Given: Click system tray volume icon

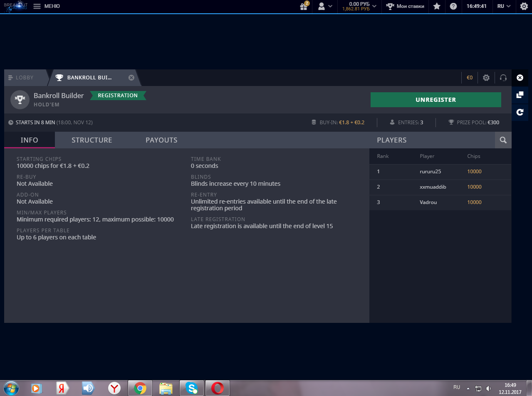Looking at the screenshot, I should 488,389.
